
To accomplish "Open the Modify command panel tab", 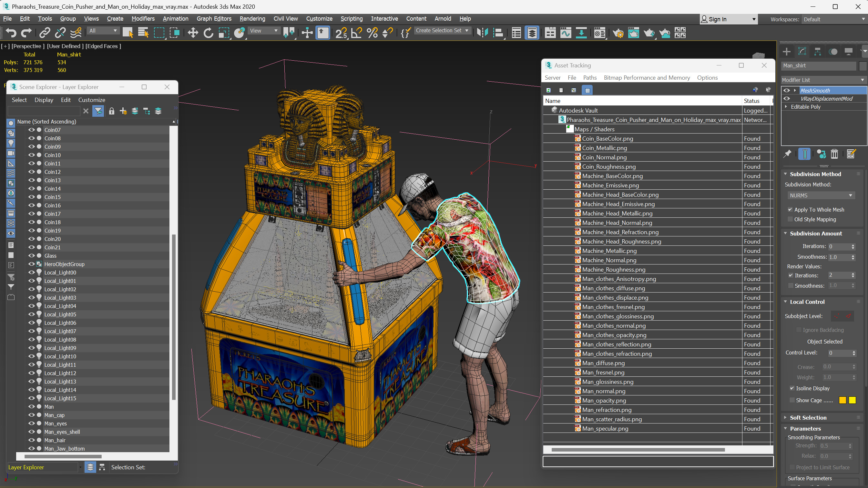I will [802, 52].
